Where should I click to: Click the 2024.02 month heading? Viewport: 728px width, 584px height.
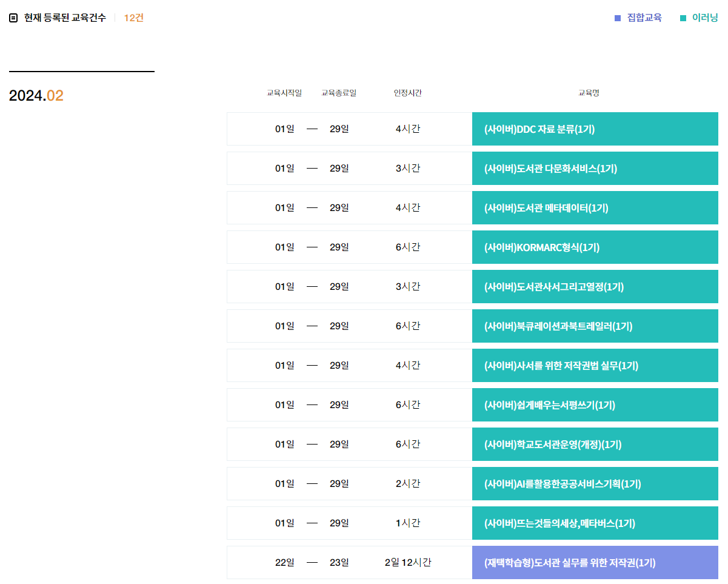36,96
